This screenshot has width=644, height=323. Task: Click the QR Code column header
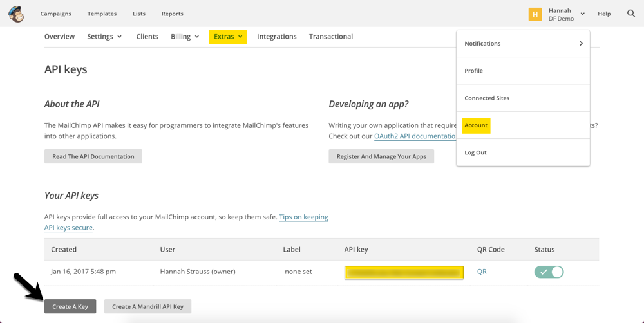point(491,250)
